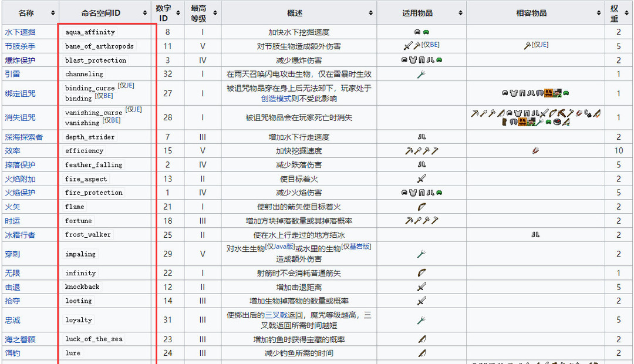Click the sort arrows on 概述 header
Screen dimensions: 634x364
click(x=372, y=12)
